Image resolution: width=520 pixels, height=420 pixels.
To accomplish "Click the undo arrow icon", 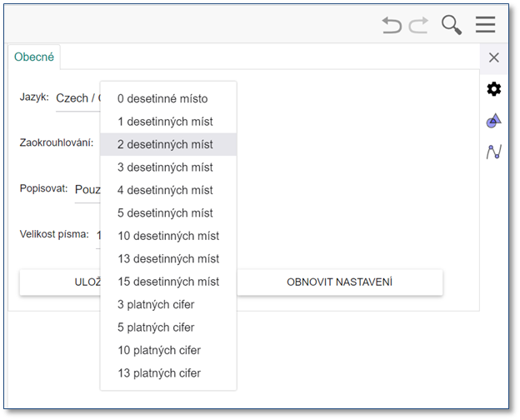I will [392, 25].
